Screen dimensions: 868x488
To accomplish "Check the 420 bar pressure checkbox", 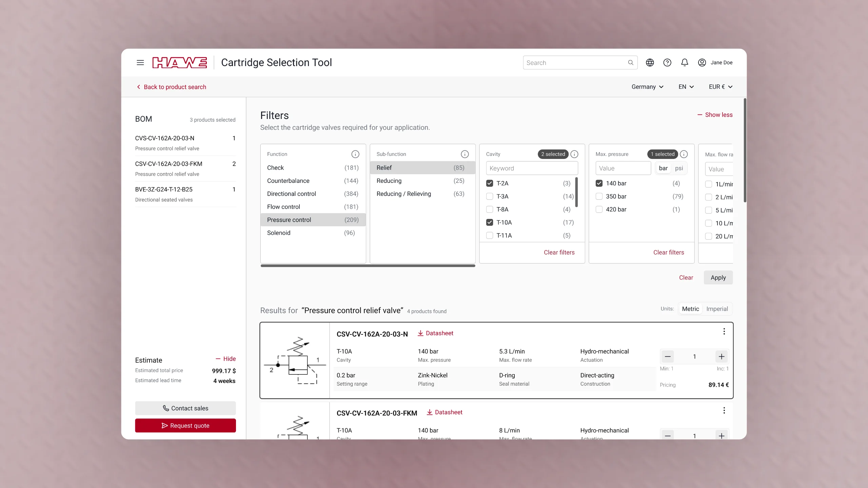I will pyautogui.click(x=599, y=209).
